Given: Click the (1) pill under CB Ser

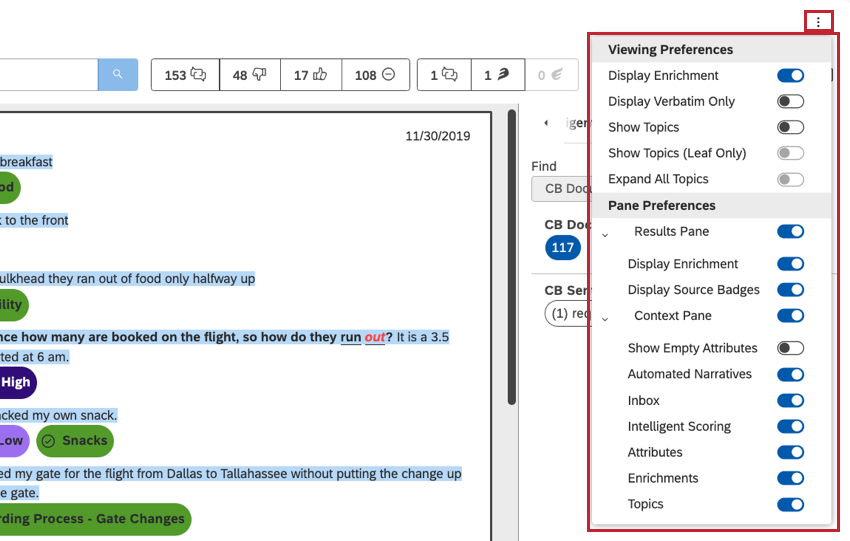Looking at the screenshot, I should pyautogui.click(x=568, y=314).
